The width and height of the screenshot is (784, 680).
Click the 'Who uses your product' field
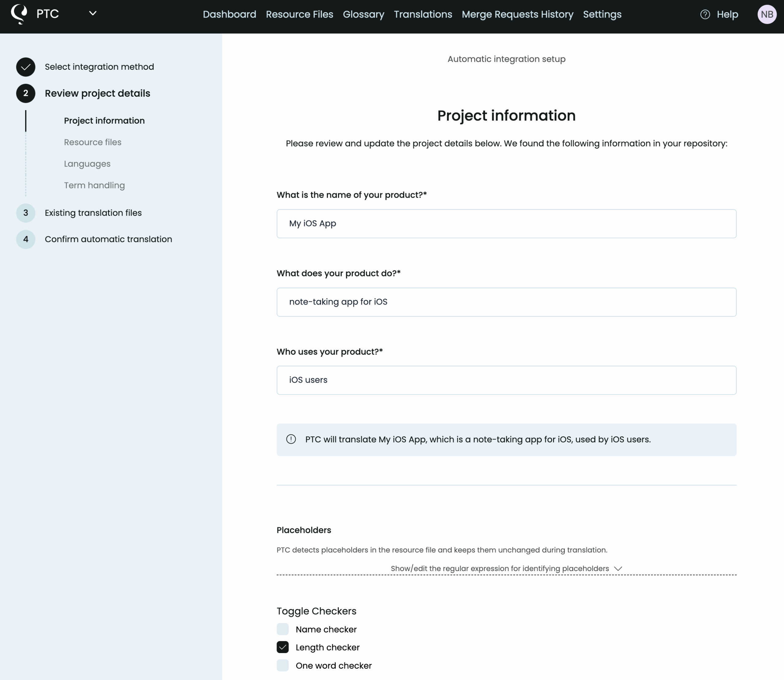click(x=506, y=380)
